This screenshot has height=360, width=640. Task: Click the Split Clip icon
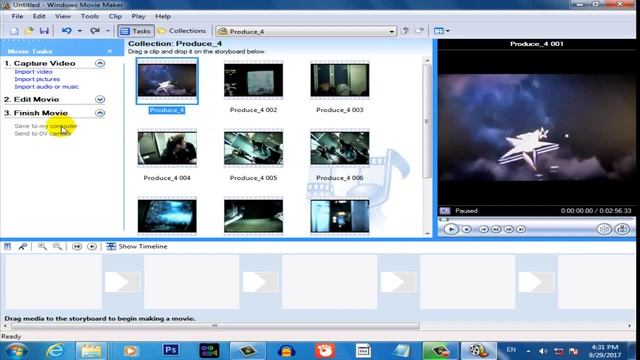point(604,229)
